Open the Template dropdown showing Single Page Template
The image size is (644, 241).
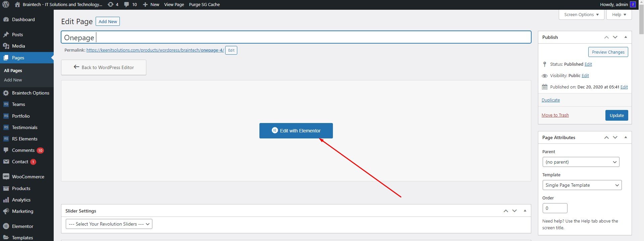tap(582, 185)
